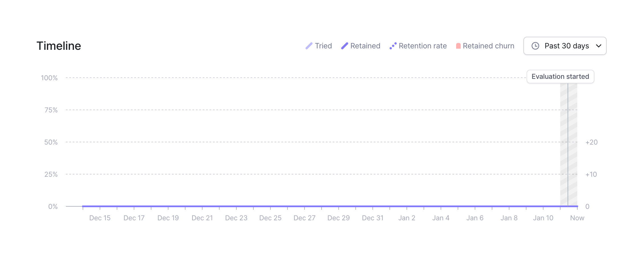Click the Retained legend line icon
Viewport: 644px width, 257px height.
[x=345, y=46]
